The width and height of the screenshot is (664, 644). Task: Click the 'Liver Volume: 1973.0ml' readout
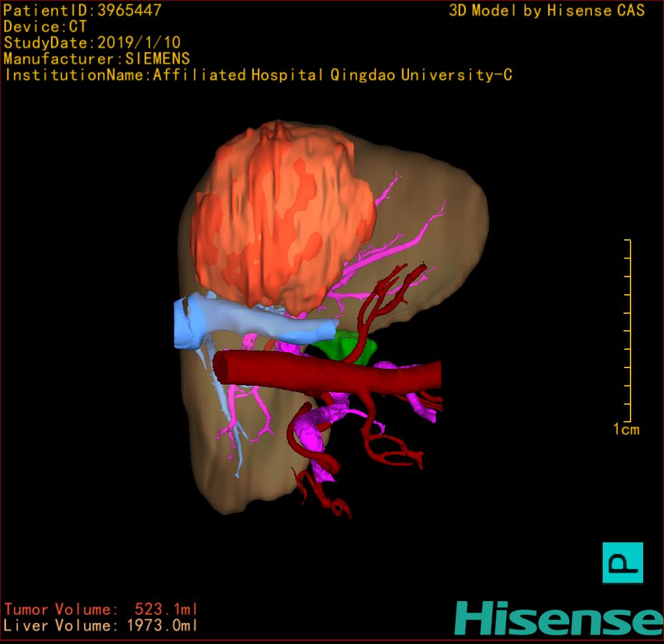100,625
